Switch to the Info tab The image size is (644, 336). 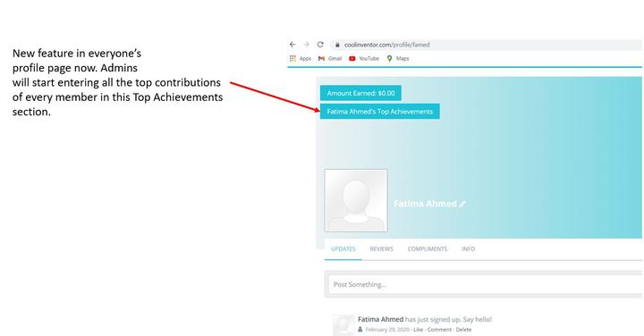coord(468,249)
